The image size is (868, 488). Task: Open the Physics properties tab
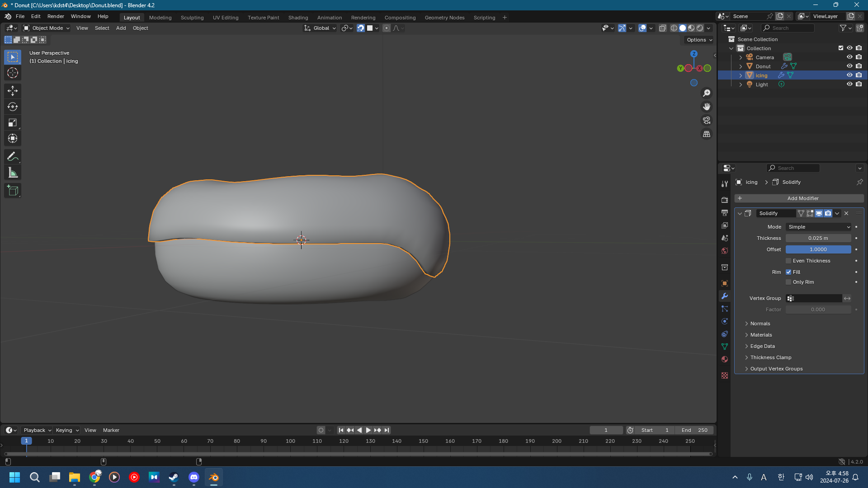[725, 321]
